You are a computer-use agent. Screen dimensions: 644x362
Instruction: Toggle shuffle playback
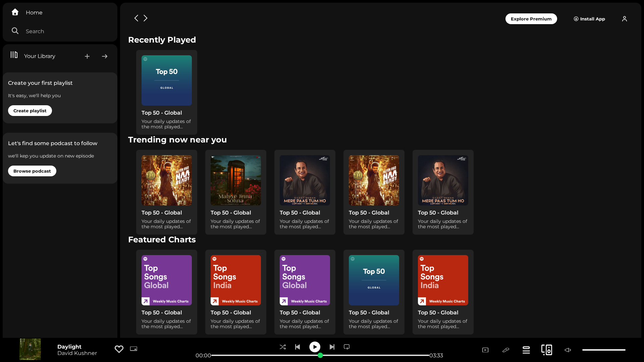(283, 347)
